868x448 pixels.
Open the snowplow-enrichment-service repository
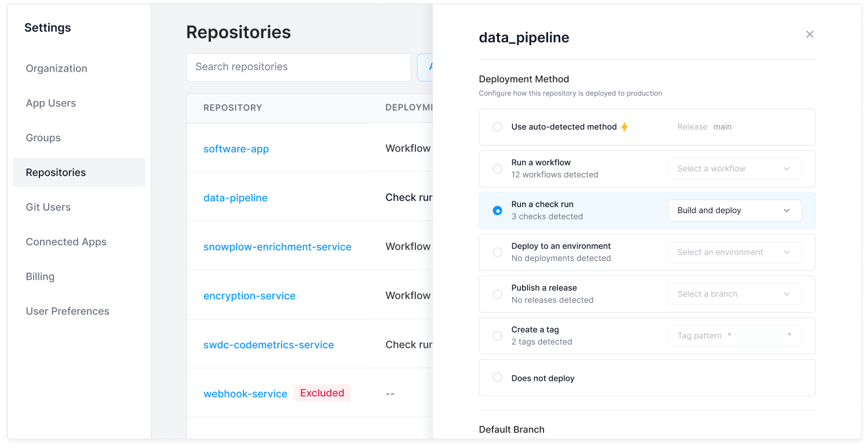coord(277,247)
